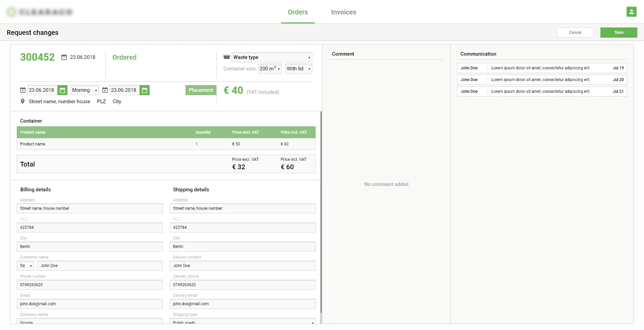Click the Placement button

pos(201,90)
